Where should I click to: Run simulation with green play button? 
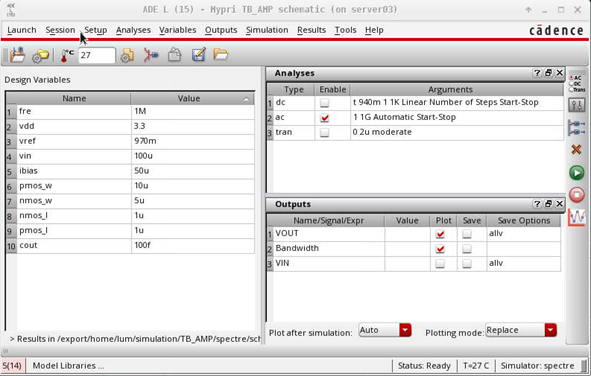(576, 173)
